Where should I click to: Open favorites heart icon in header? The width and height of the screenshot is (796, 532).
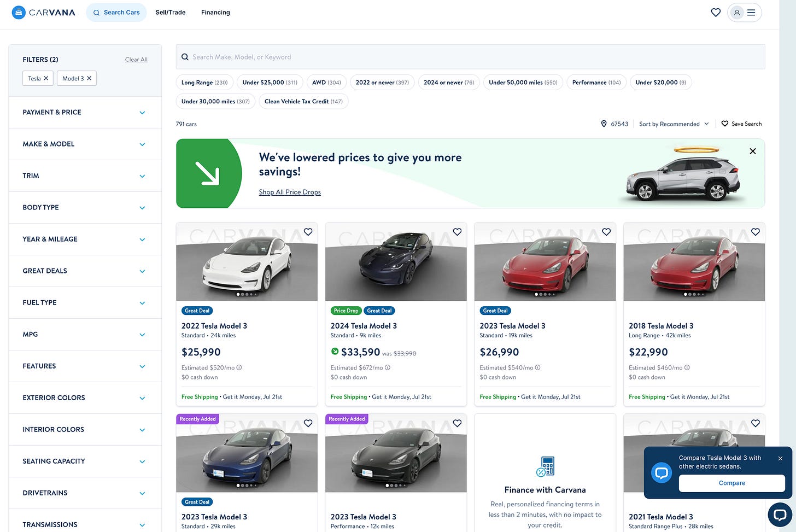[x=716, y=12]
